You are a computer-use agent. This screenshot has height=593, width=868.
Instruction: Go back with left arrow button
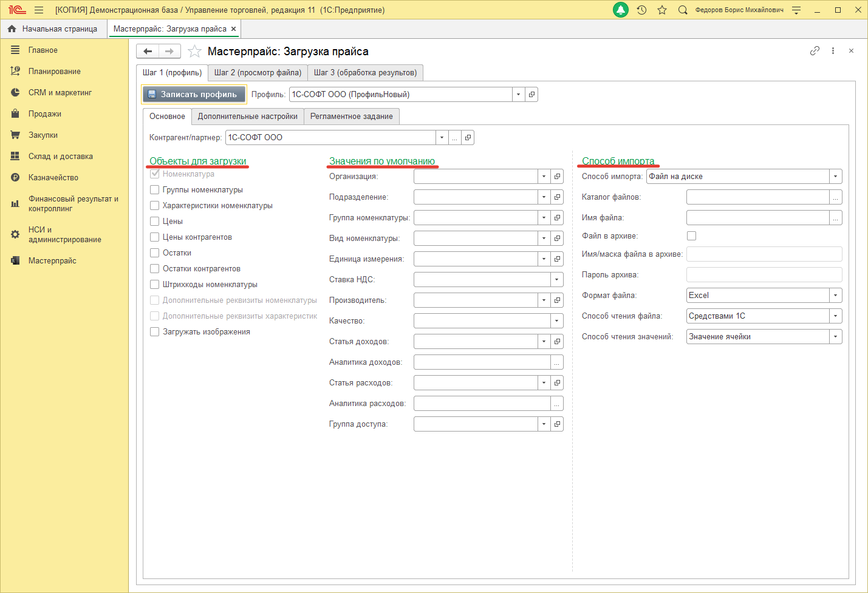pyautogui.click(x=148, y=52)
